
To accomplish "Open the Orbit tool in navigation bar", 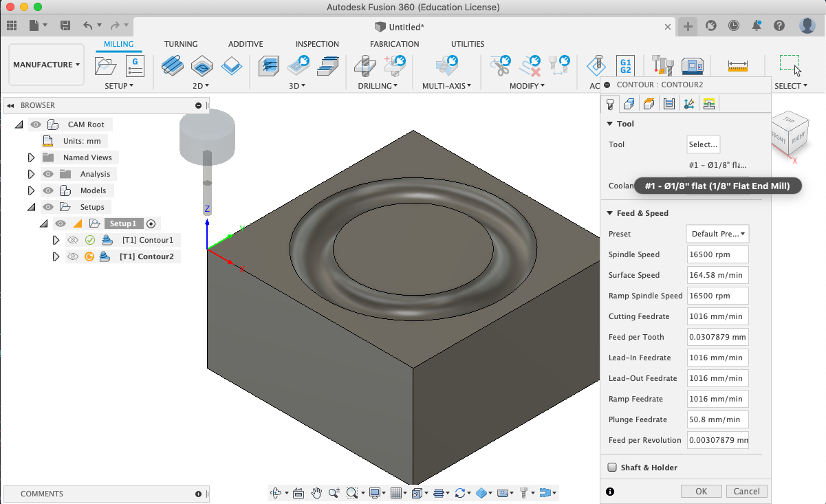I will (276, 493).
